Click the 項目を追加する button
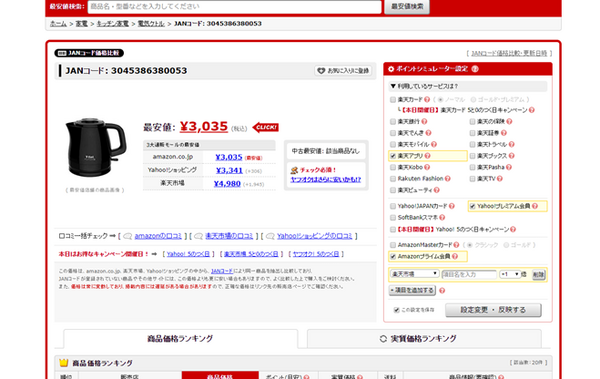Screen dimensions: 600x379 [412, 290]
